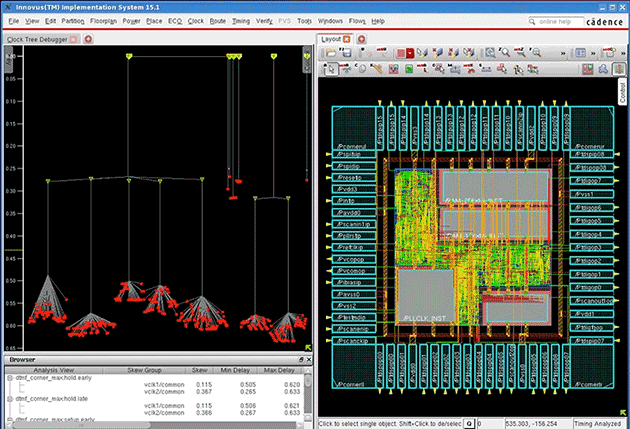This screenshot has width=630, height=429.
Task: Expand dtmf_corner_max:hold.late tree node
Action: pyautogui.click(x=10, y=399)
